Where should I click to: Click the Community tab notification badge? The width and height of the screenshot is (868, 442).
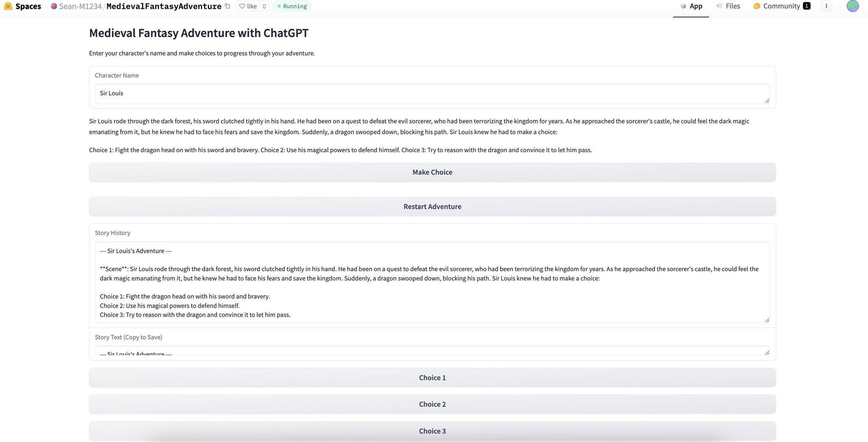click(x=807, y=6)
